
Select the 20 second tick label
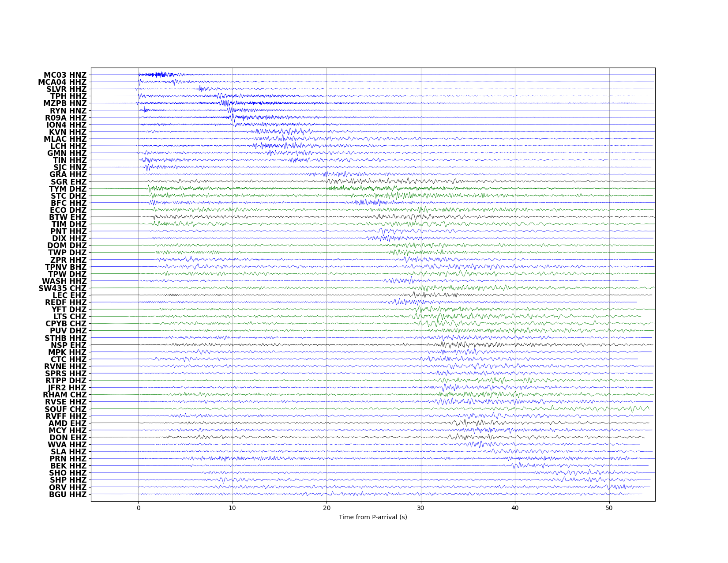[x=326, y=508]
